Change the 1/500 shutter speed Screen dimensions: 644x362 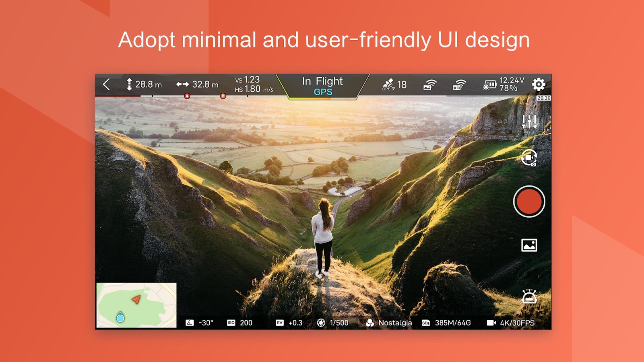pyautogui.click(x=333, y=323)
